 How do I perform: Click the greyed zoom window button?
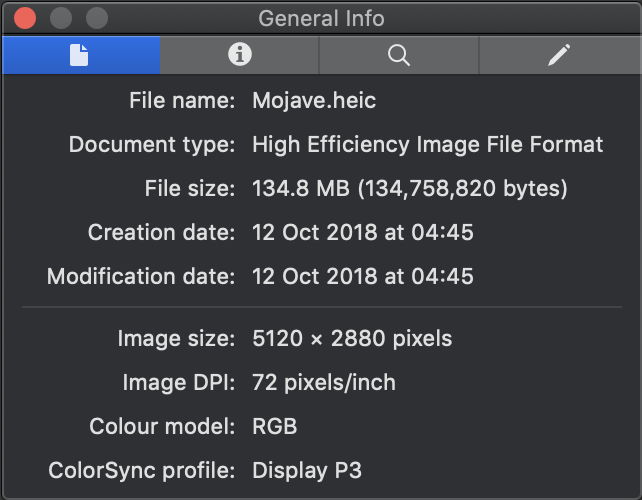click(97, 18)
